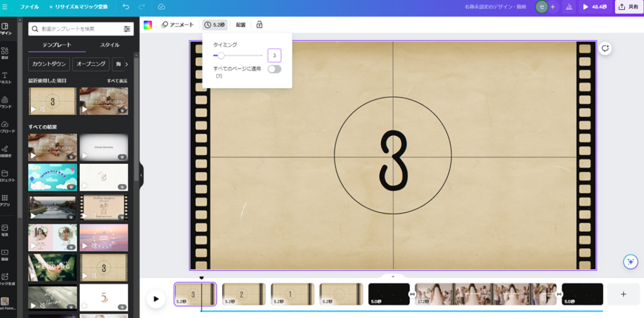Add a new page to the timeline
644x318 pixels.
pos(623,294)
